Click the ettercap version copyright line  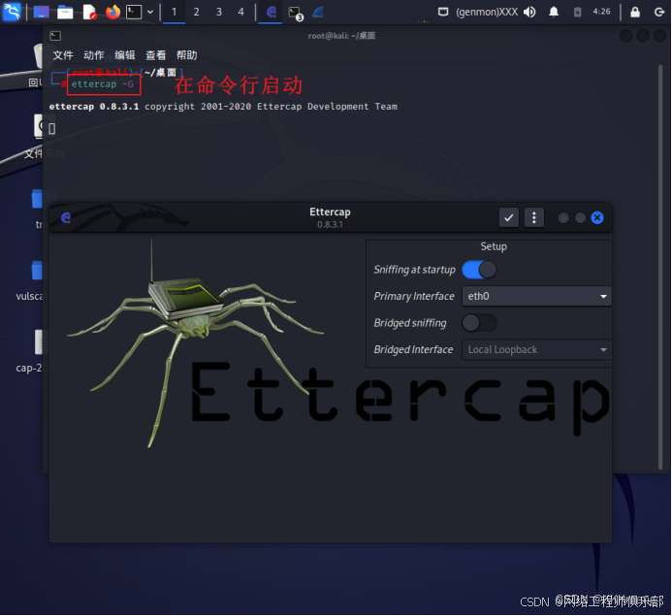pyautogui.click(x=223, y=107)
